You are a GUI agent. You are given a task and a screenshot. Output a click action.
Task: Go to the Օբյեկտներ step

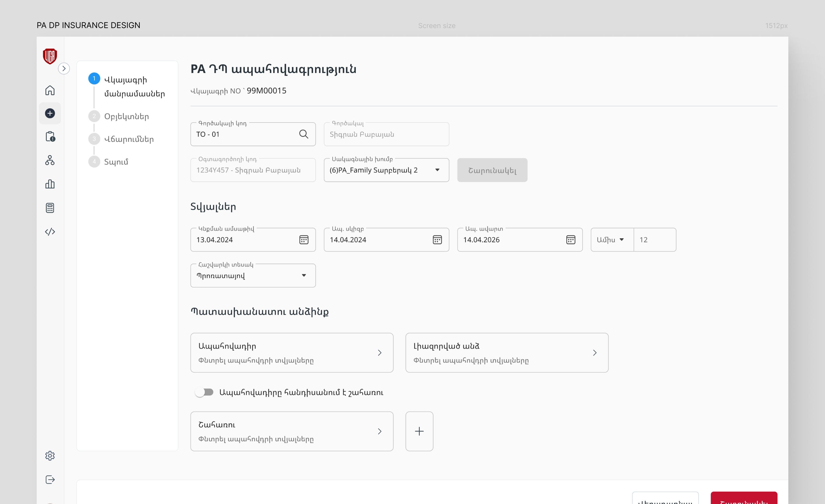click(x=126, y=117)
